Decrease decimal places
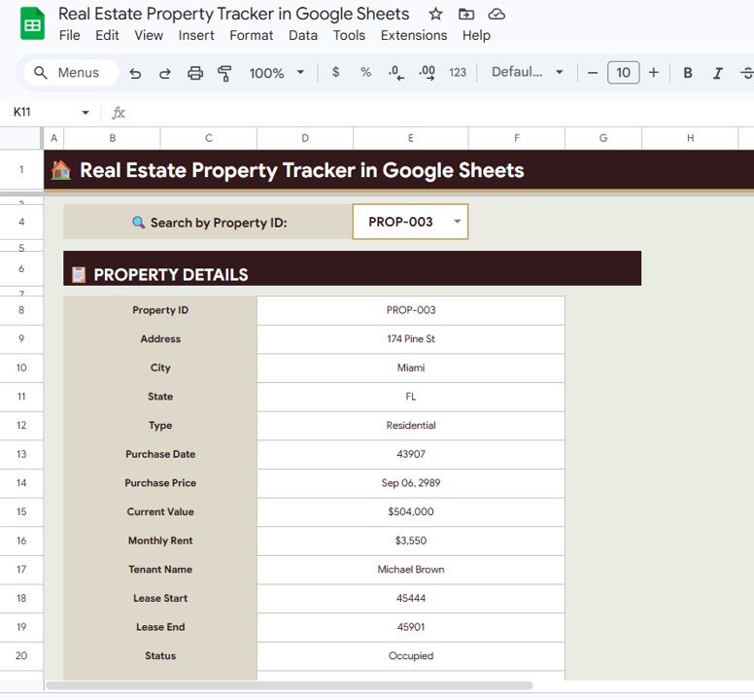754x700 pixels. coord(396,73)
